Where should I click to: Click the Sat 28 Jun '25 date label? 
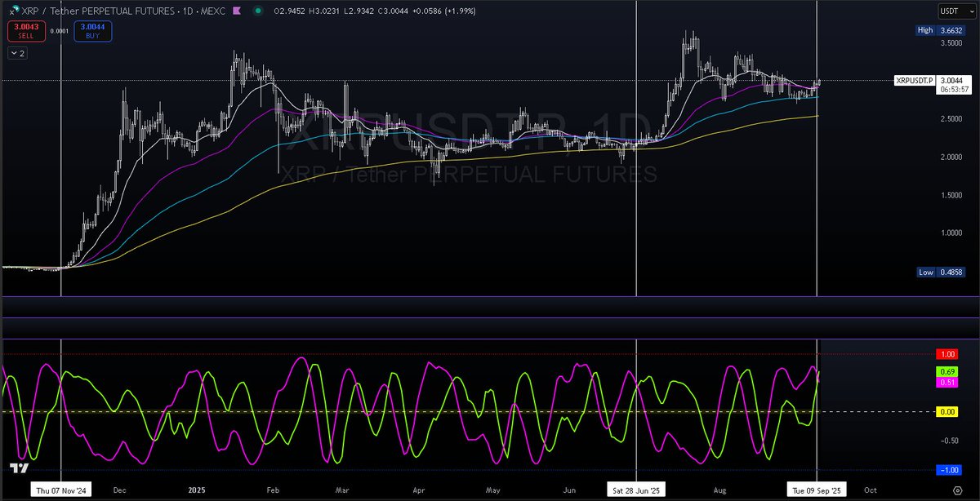635,490
